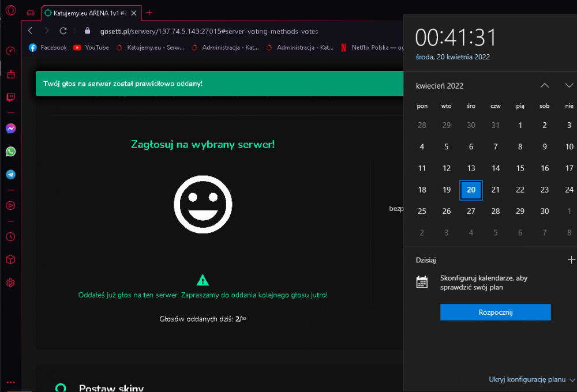Close the Katujemy.eu ARENA tab

click(x=134, y=13)
